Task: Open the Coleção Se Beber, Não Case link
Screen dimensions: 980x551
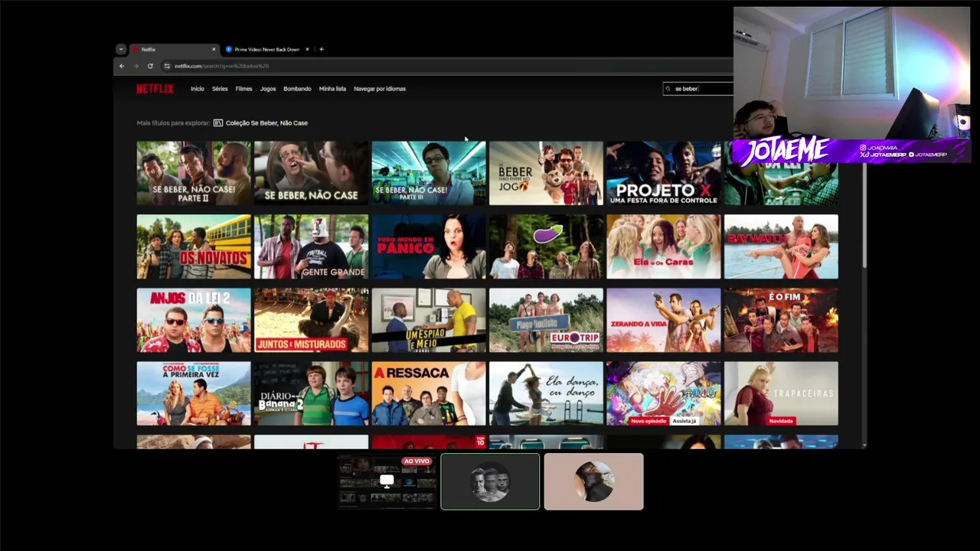Action: 266,122
